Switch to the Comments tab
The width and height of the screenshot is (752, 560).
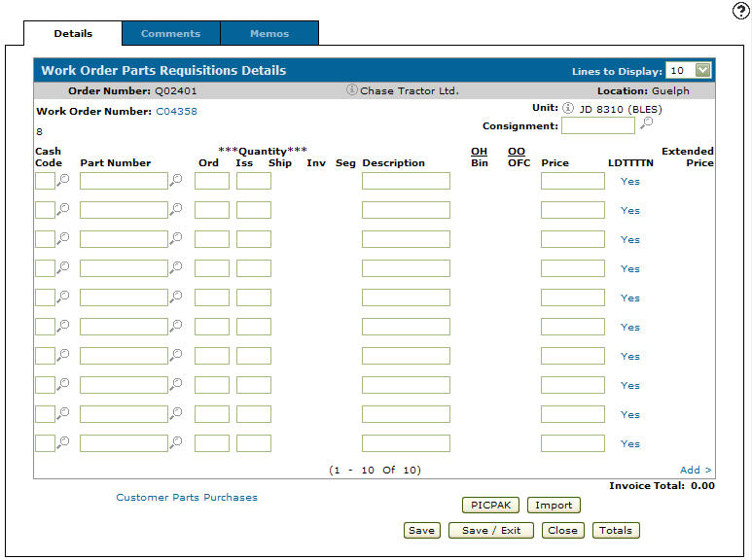171,34
